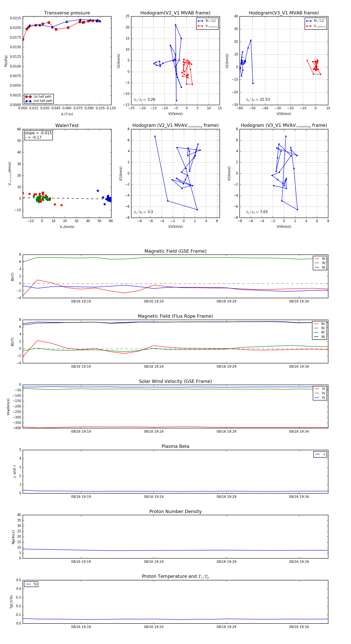Click the 'Pt(nPa)' y-axis label
351x644 pixels.
point(6,61)
